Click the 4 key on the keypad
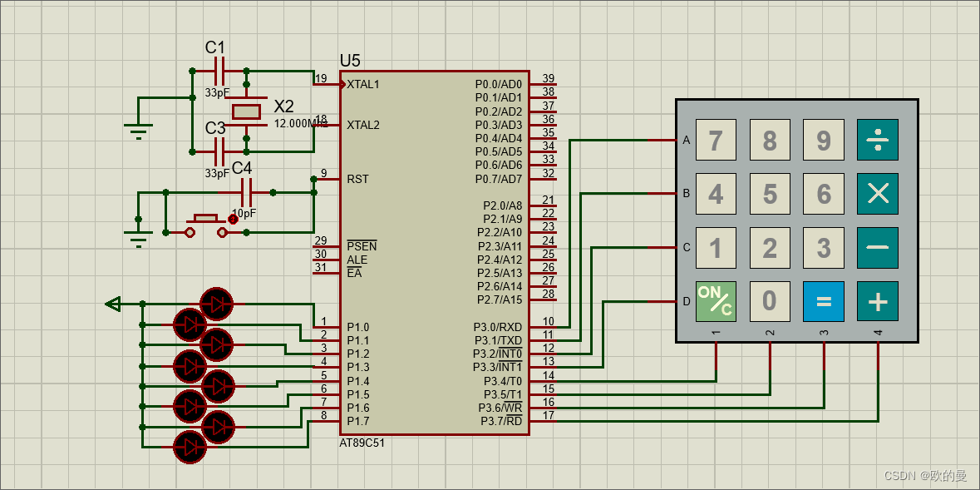Viewport: 980px width, 490px height. [716, 194]
